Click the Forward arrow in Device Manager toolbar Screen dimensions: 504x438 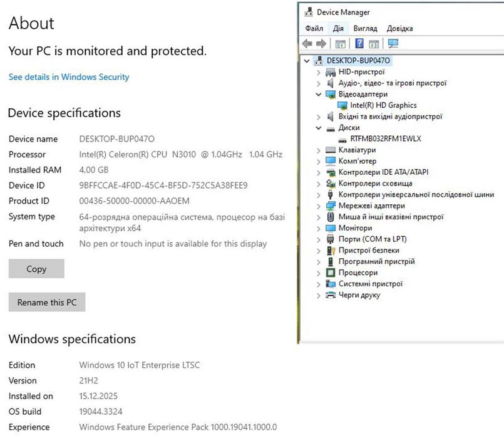point(321,43)
